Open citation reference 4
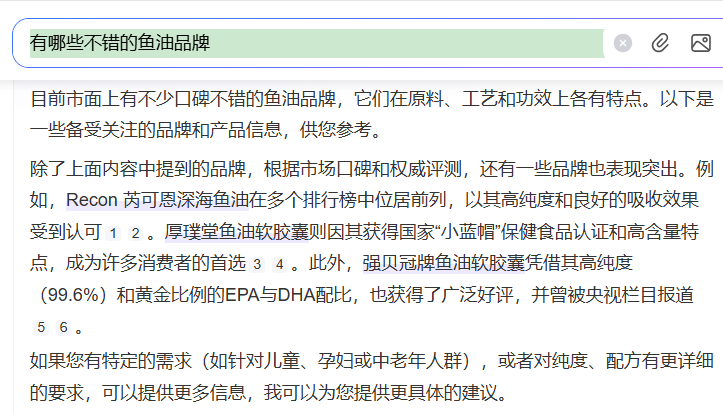 [279, 265]
